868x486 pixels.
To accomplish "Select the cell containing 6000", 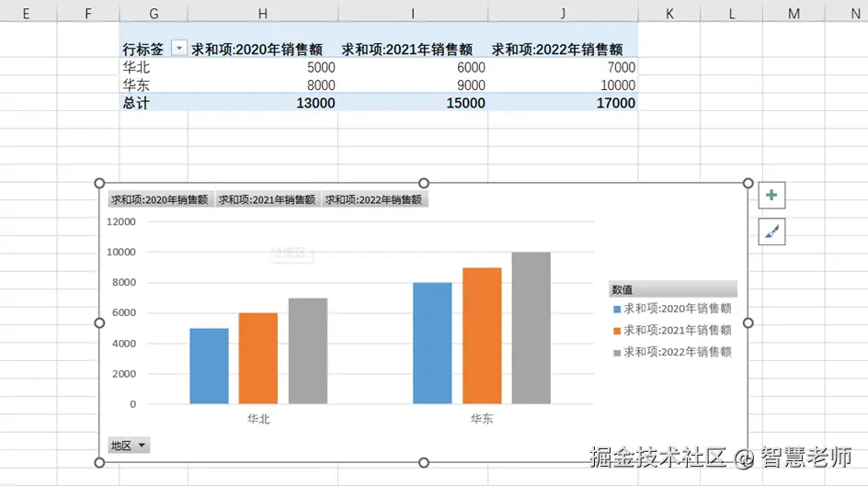I will [413, 67].
